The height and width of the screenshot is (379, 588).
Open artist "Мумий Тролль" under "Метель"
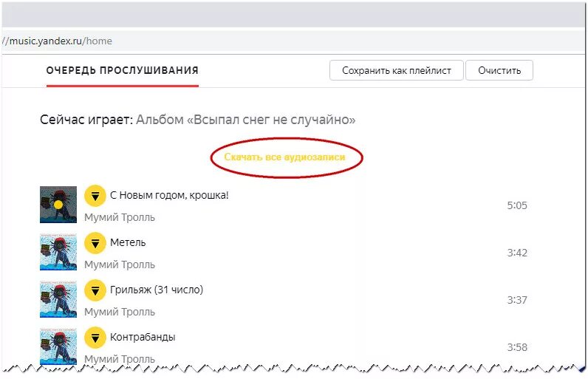pos(119,264)
